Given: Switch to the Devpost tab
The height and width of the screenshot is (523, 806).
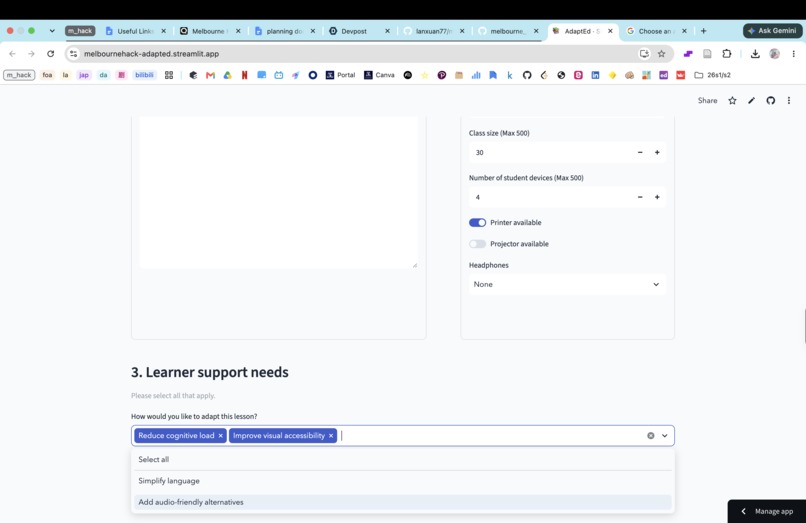Looking at the screenshot, I should point(359,31).
